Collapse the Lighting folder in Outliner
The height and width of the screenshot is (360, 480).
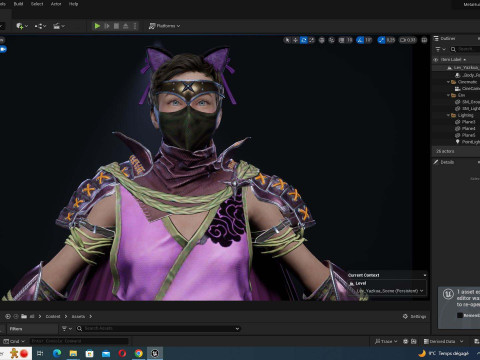[x=448, y=115]
